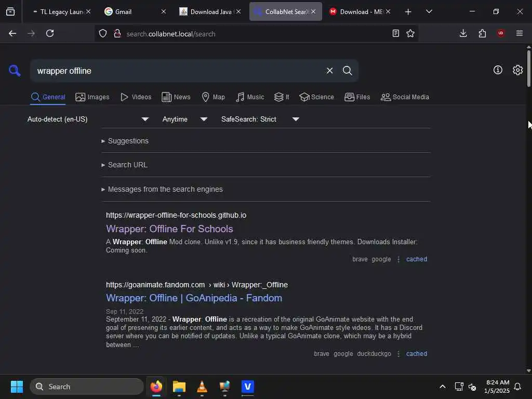
Task: Open the SafeSearch: Strict dropdown
Action: pos(260,119)
